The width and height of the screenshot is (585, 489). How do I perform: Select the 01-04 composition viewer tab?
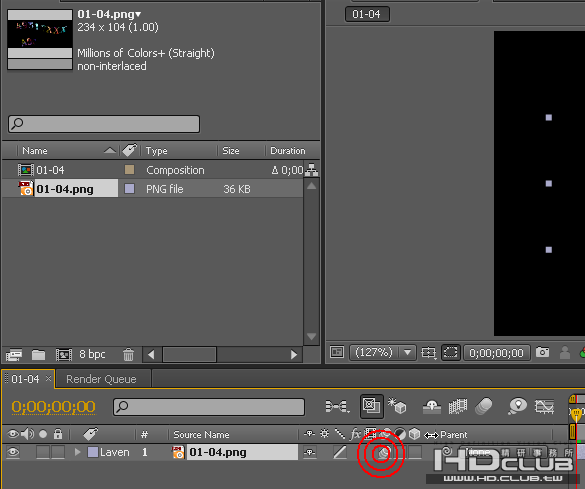[x=367, y=14]
